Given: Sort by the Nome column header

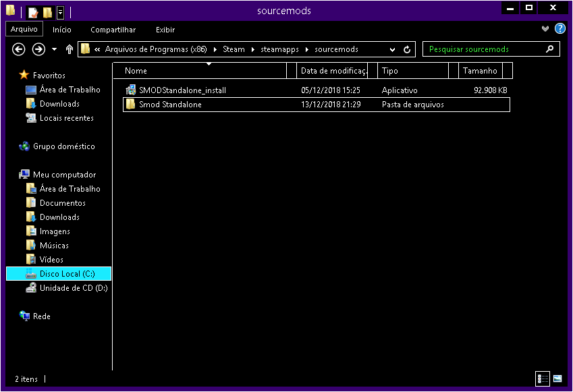Looking at the screenshot, I should click(x=200, y=71).
